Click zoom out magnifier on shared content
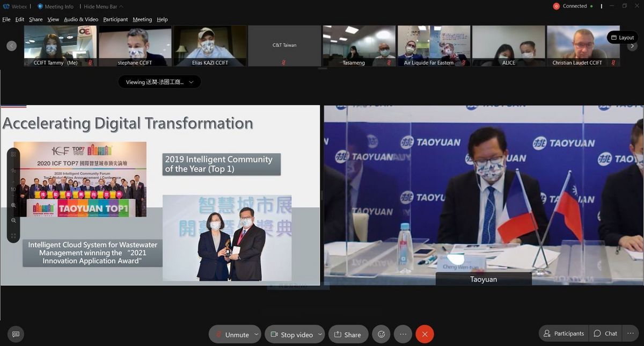The height and width of the screenshot is (346, 644). pos(13,220)
